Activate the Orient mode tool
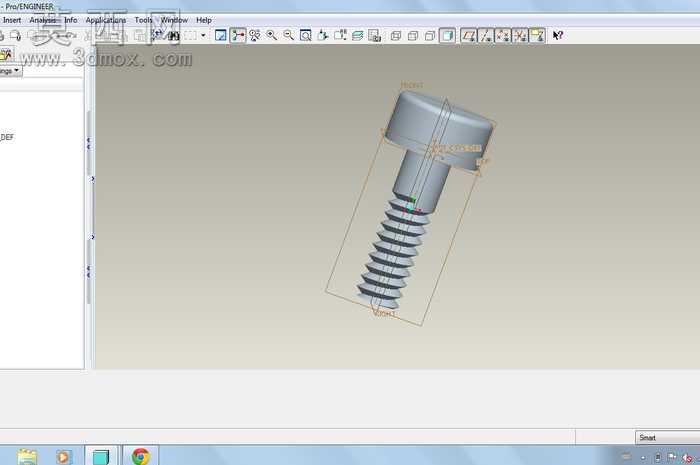Screen dimensions: 700x465 [x=255, y=35]
